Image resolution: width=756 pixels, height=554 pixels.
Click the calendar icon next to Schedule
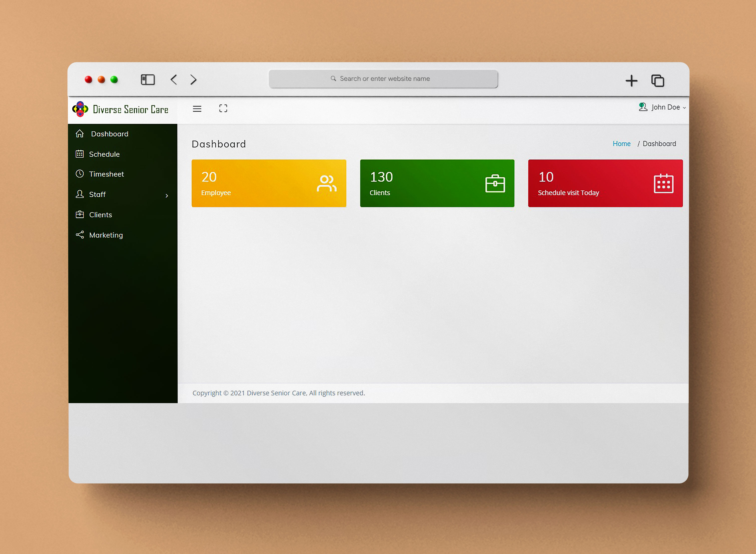[80, 154]
